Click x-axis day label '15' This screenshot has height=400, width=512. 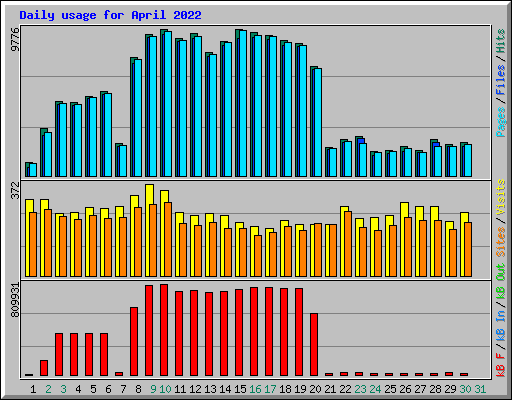240,389
